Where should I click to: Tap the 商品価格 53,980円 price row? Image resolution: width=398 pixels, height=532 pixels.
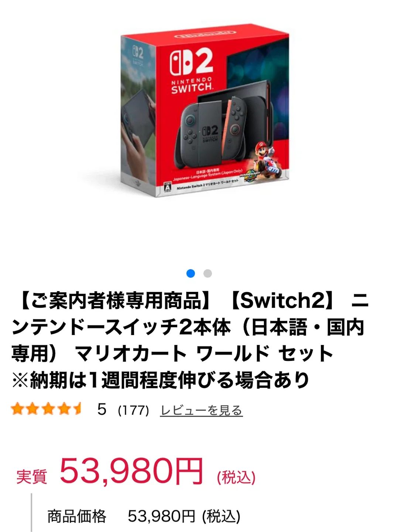click(144, 516)
